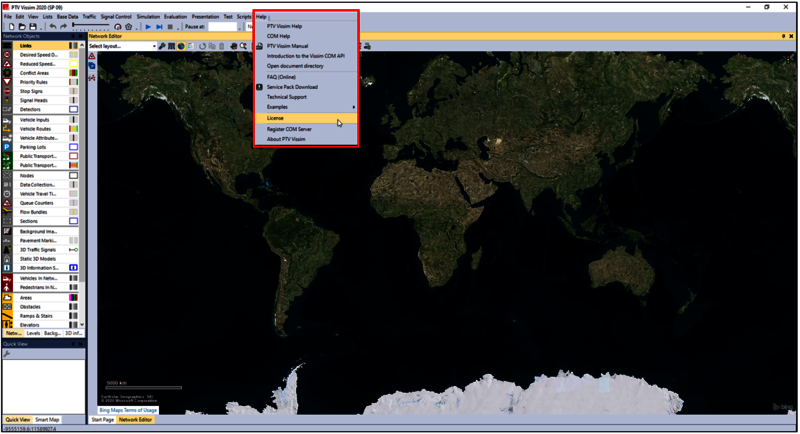The width and height of the screenshot is (800, 434).
Task: Click the wrench icon in Quick View
Action: tap(7, 354)
